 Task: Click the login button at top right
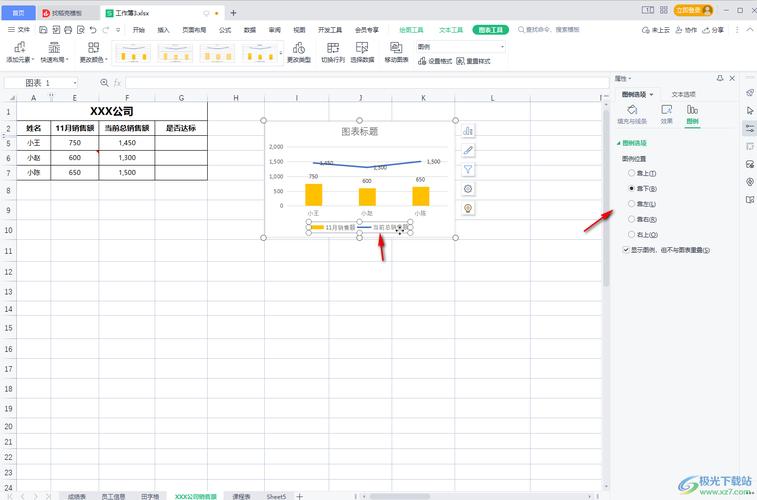coord(693,10)
